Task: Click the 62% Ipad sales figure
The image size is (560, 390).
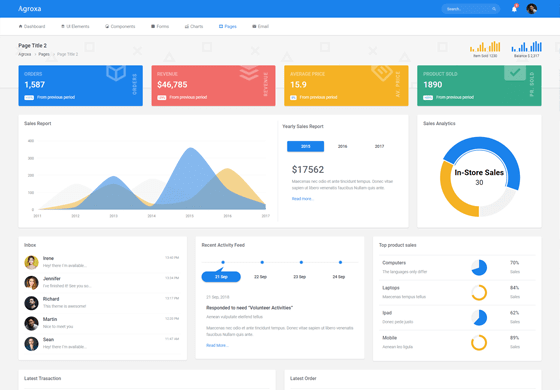Action: point(515,313)
